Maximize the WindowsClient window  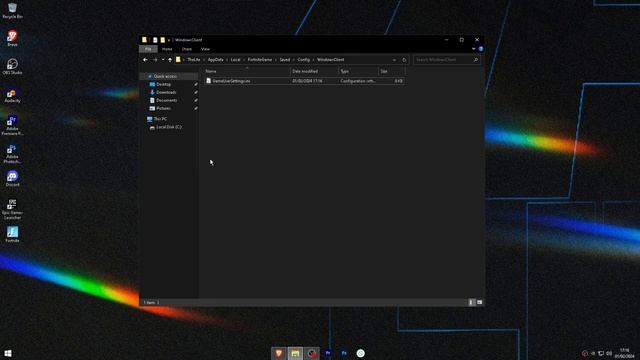point(462,40)
